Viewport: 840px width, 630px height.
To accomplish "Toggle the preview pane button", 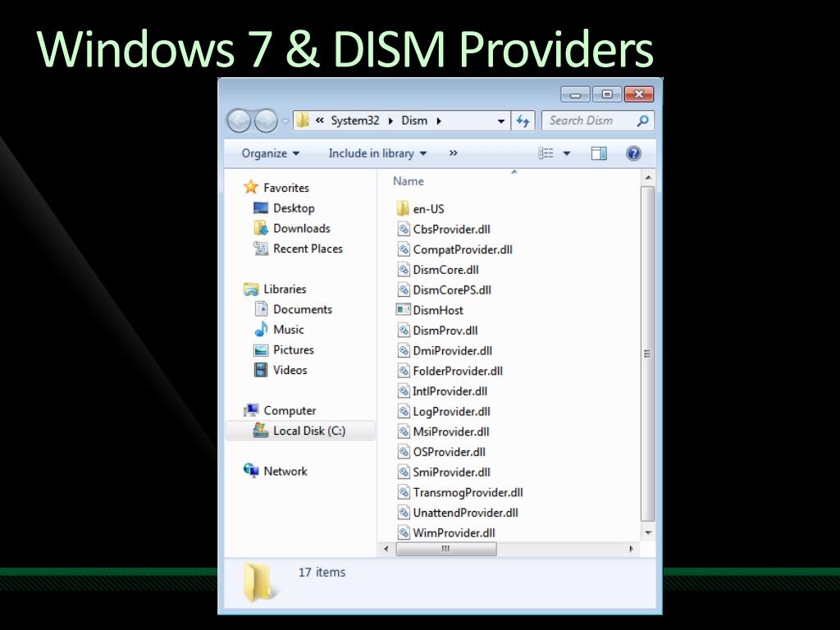I will tap(599, 153).
